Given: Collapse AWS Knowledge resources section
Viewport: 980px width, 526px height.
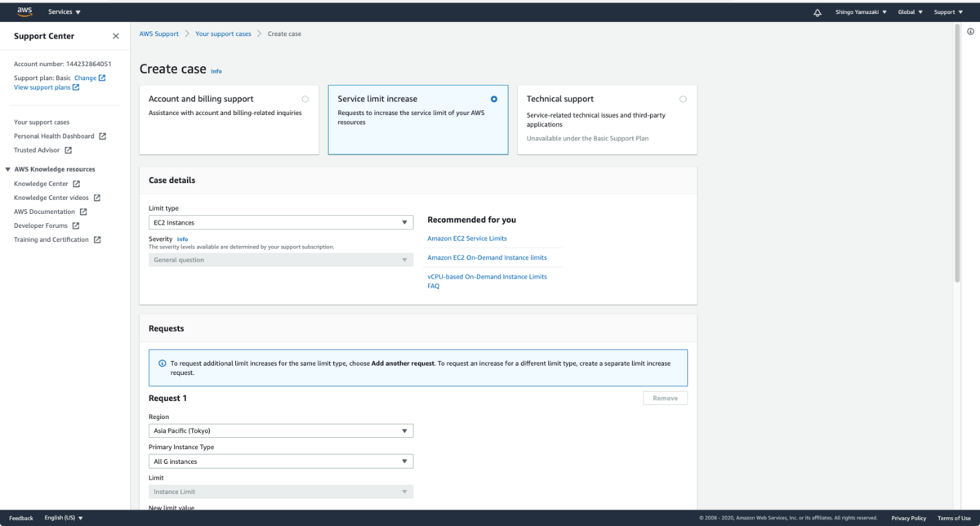Looking at the screenshot, I should tap(7, 169).
